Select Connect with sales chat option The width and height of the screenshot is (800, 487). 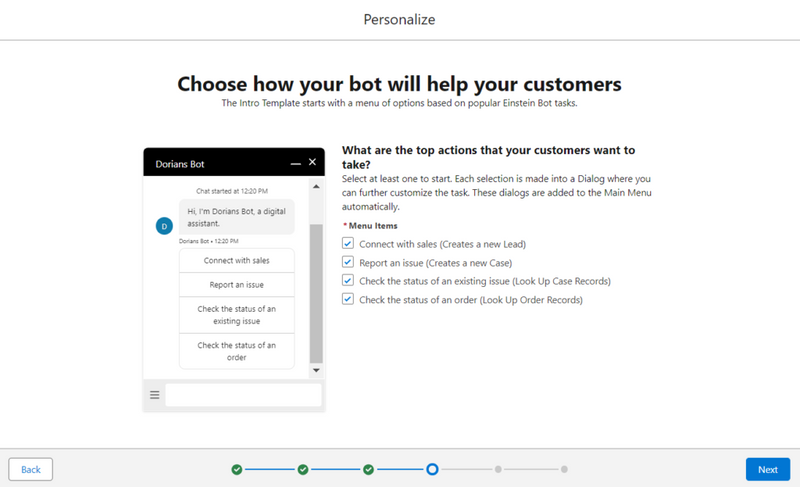pos(237,261)
